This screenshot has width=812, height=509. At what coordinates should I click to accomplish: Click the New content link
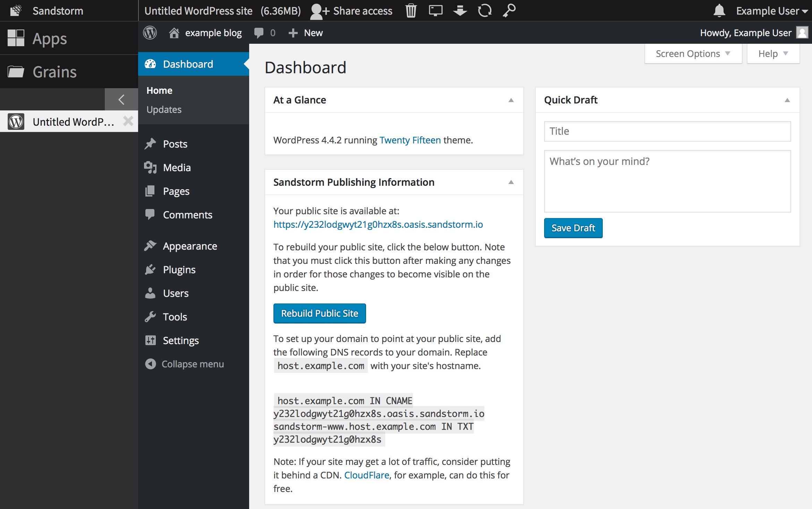(313, 33)
